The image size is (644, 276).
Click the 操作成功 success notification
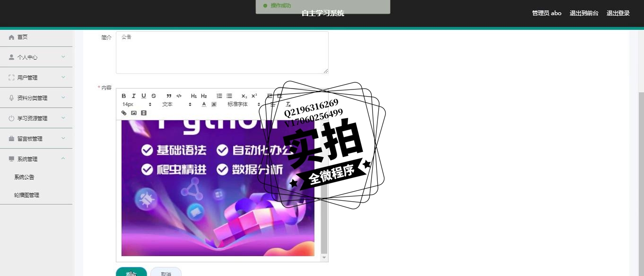[323, 6]
